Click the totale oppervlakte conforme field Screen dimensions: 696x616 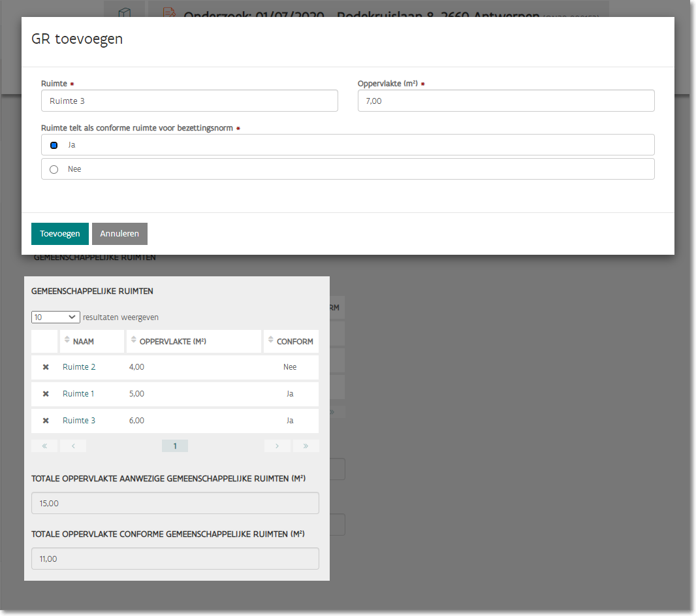tap(175, 559)
